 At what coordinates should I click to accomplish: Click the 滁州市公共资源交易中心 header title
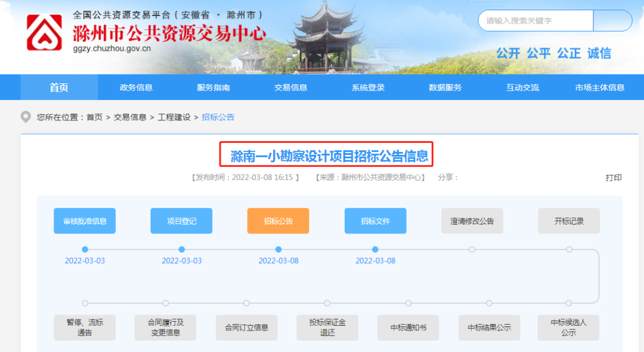[x=169, y=33]
